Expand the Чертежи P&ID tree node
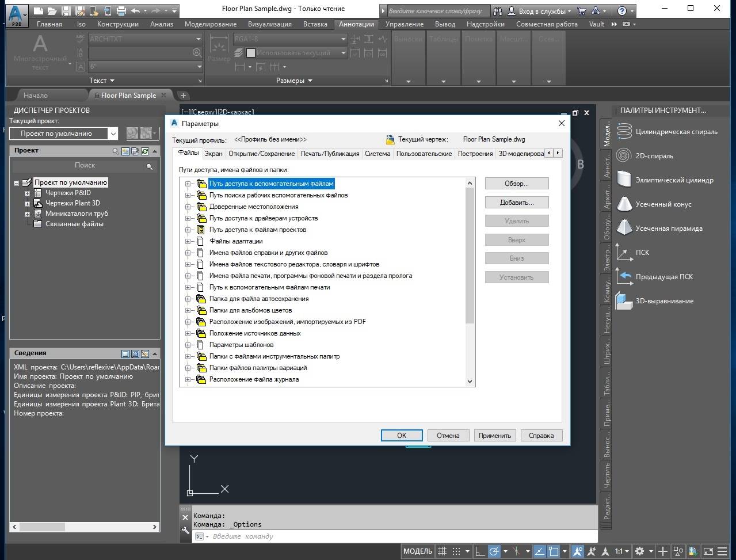Screen dimensions: 736x560 pyautogui.click(x=27, y=193)
